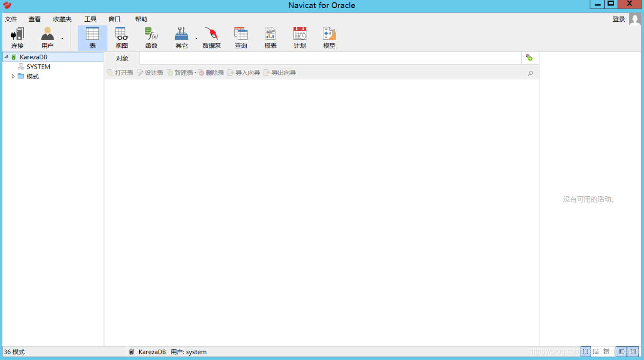Open the 帮助 (Help) menu
The image size is (644, 360).
(x=141, y=19)
